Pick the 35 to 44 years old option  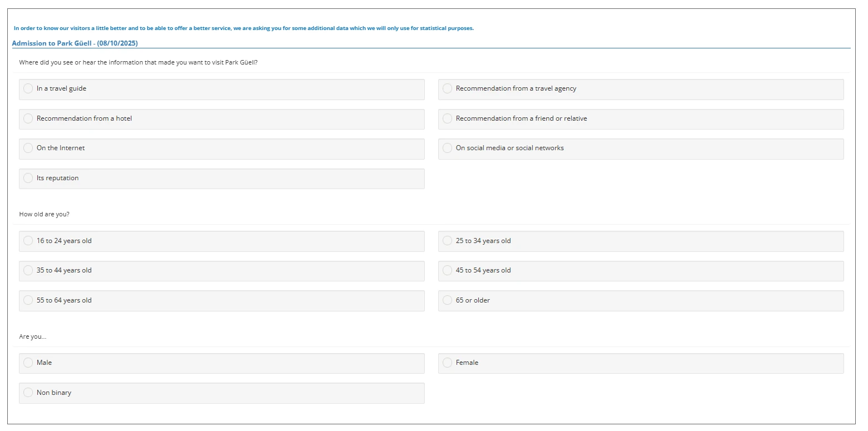tap(28, 271)
